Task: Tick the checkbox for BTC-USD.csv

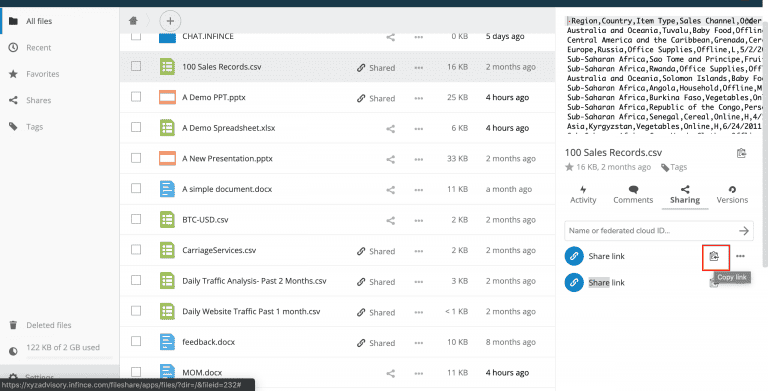Action: [x=136, y=219]
